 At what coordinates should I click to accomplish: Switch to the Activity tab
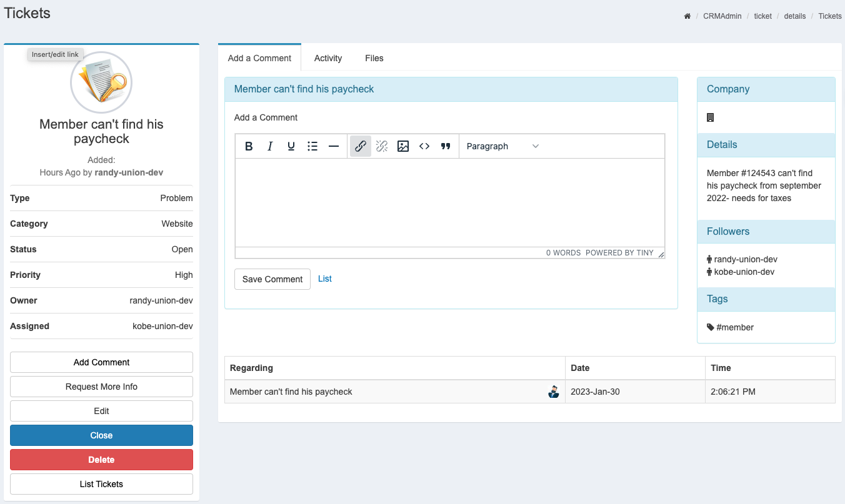(328, 58)
